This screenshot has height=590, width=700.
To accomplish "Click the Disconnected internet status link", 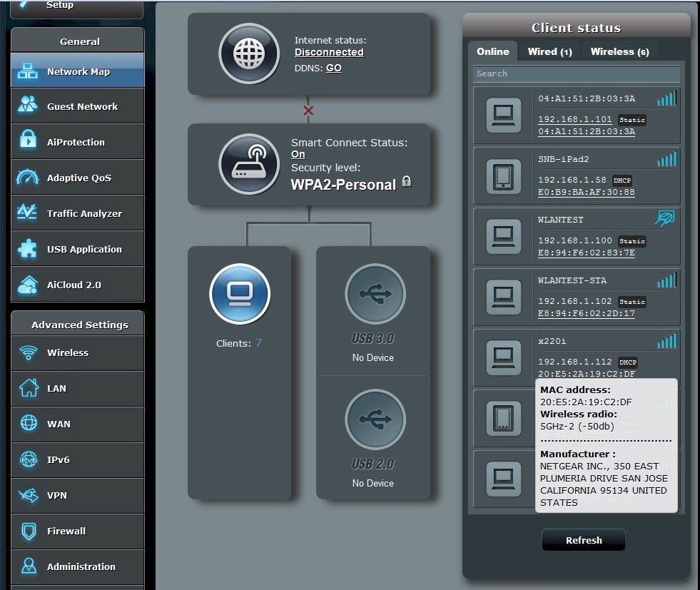I will [x=329, y=52].
